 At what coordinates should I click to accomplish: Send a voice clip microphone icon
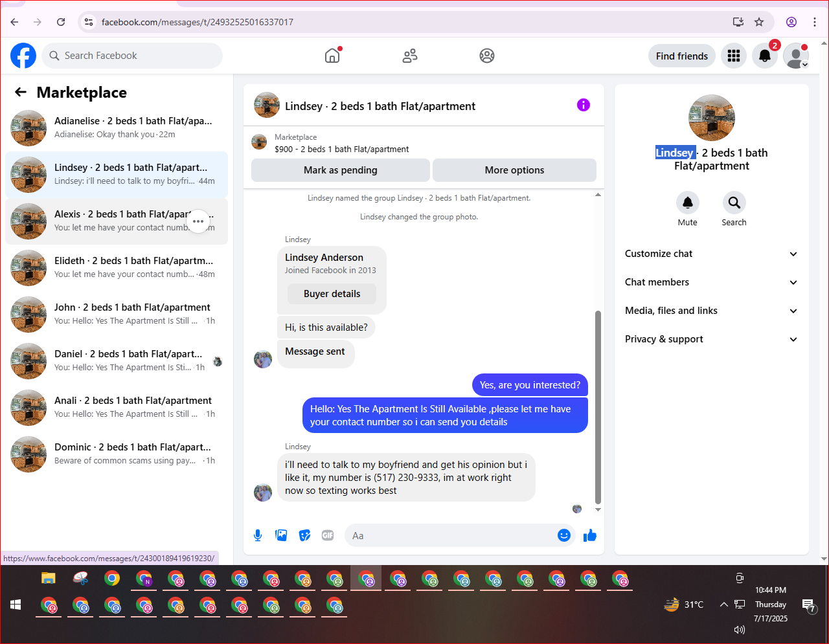258,535
